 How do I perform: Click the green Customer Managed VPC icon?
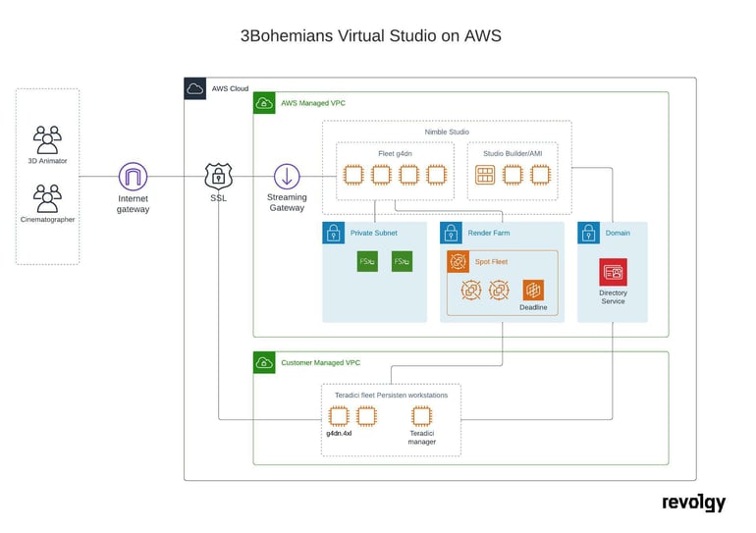[264, 362]
